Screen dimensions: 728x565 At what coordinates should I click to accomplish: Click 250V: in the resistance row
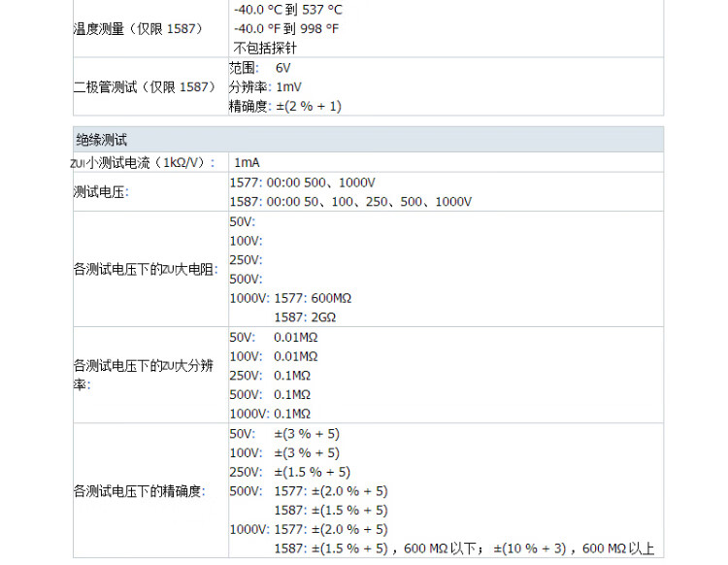247,260
